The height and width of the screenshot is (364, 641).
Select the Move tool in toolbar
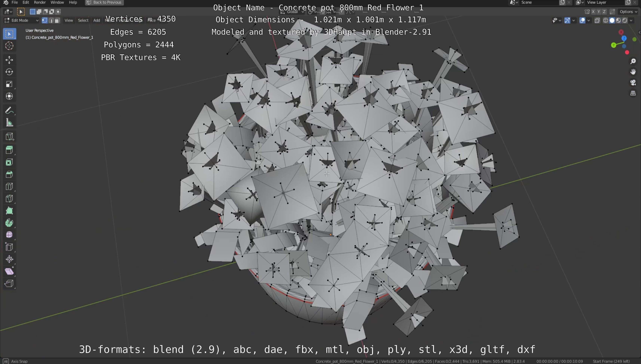9,60
